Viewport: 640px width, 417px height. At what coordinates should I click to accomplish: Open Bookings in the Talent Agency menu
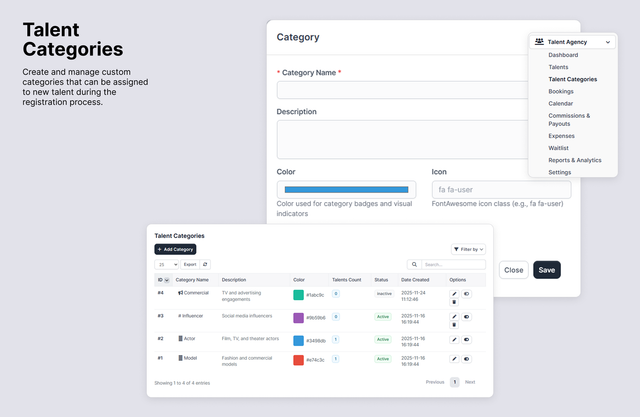[x=561, y=91]
